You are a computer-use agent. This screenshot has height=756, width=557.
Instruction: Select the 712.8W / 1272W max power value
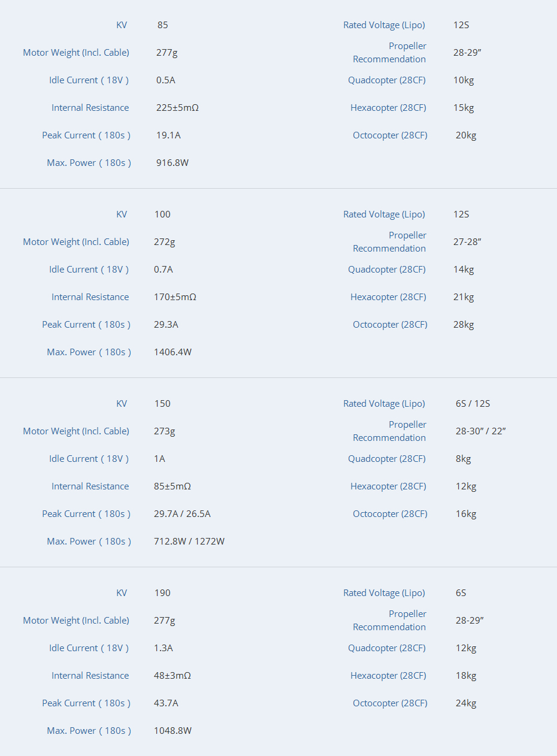tap(189, 542)
